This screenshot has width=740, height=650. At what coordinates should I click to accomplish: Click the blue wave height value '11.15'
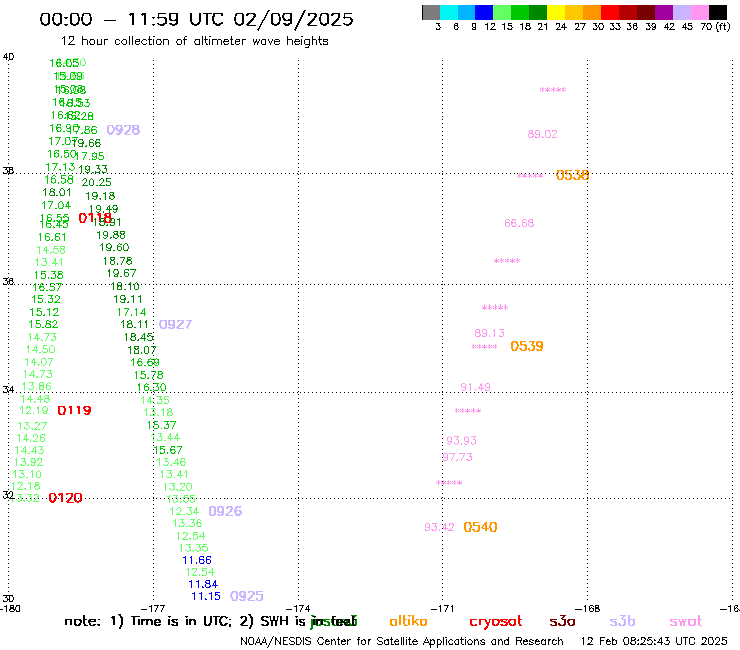(206, 596)
